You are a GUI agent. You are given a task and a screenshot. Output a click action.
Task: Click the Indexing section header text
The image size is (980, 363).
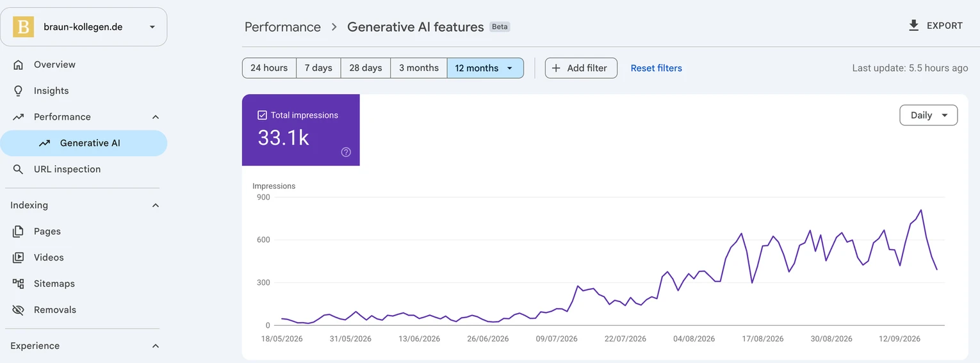[29, 206]
